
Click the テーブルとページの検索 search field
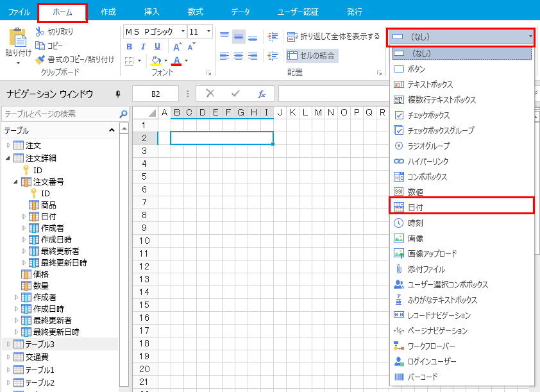coord(60,114)
